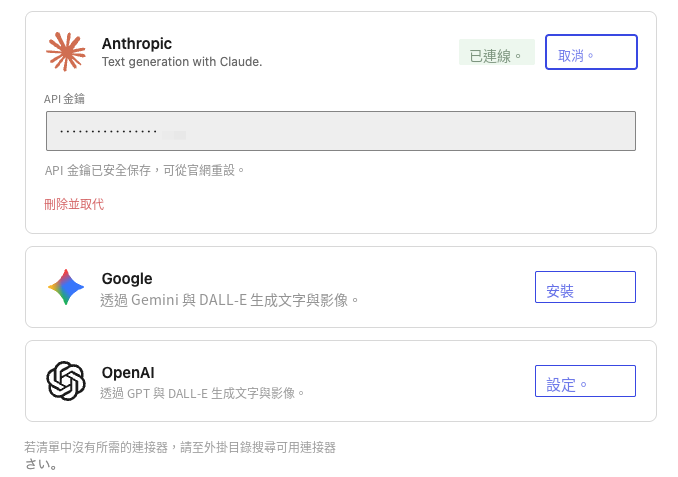Select the OpenAI heading text
Screen dimensions: 678x477
tap(128, 372)
